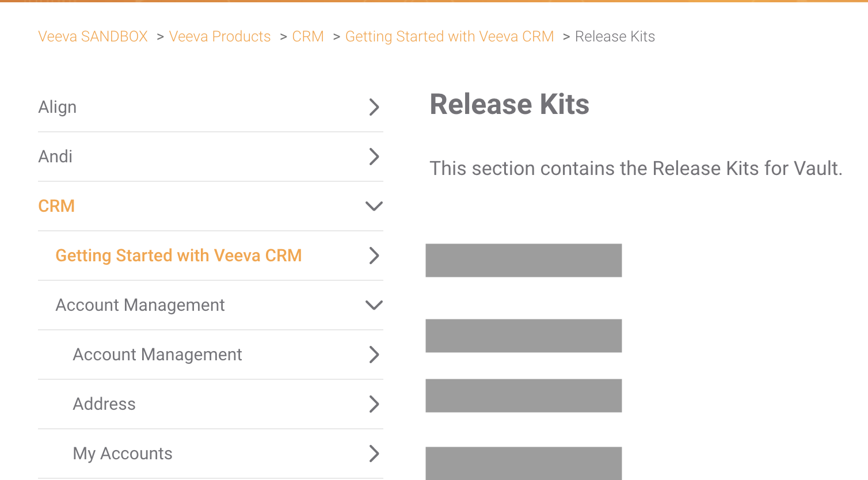Select Andi in the sidebar menu
868x480 pixels.
(55, 157)
